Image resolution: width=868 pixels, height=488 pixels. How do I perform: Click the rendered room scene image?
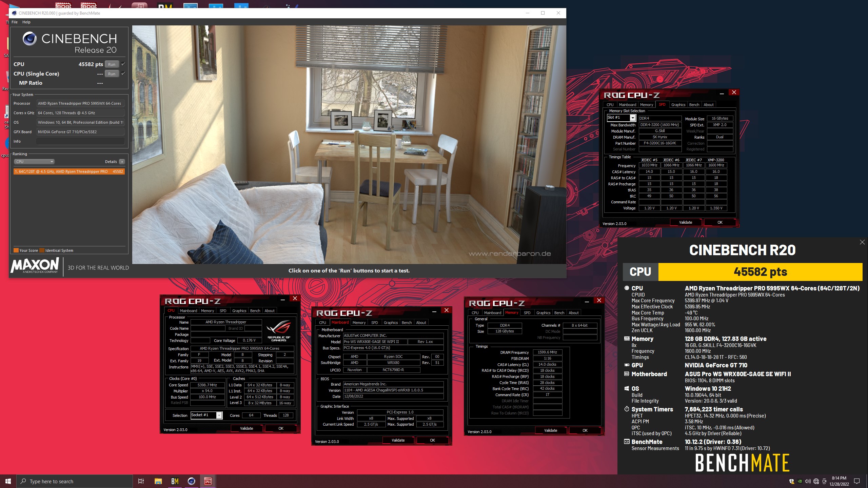point(349,145)
